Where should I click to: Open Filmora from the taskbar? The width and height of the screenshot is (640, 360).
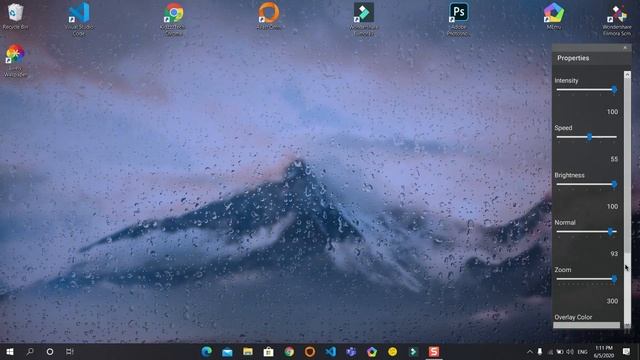click(x=413, y=351)
